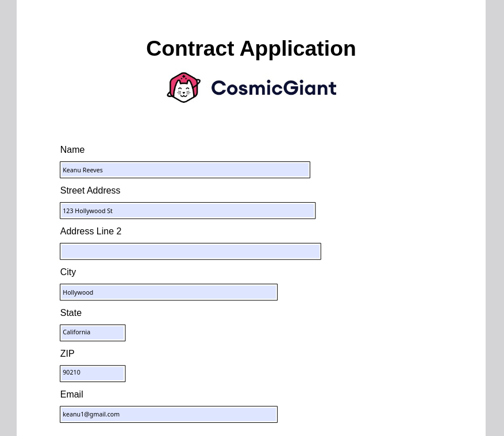Viewport: 504px width, 436px height.
Task: Focus the Name field containing Keanu Reeves
Action: pos(185,170)
